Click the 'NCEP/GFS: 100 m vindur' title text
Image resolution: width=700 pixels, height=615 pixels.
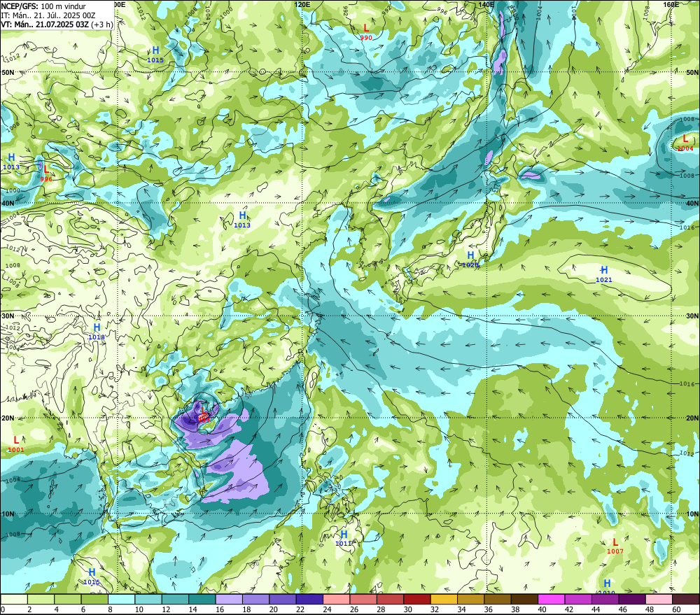[43, 6]
